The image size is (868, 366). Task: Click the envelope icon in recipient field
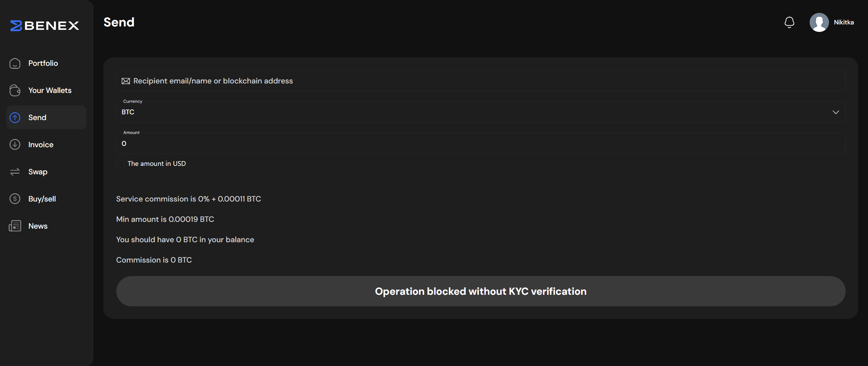pyautogui.click(x=126, y=81)
